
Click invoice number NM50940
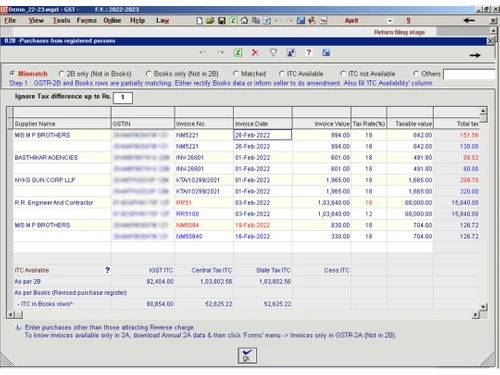(189, 236)
